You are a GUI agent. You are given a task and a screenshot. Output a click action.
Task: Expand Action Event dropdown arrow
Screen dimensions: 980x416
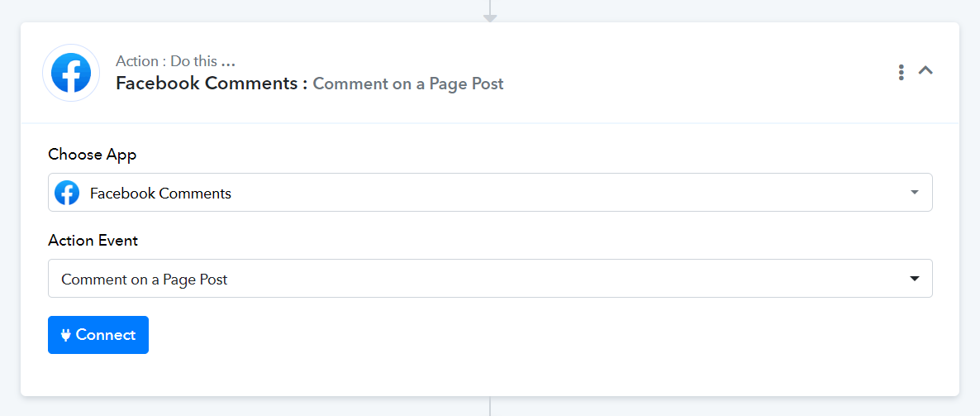pyautogui.click(x=915, y=279)
